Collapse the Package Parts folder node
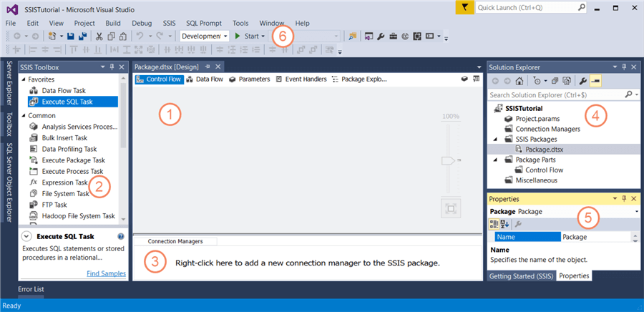The height and width of the screenshot is (312, 644). click(x=497, y=160)
